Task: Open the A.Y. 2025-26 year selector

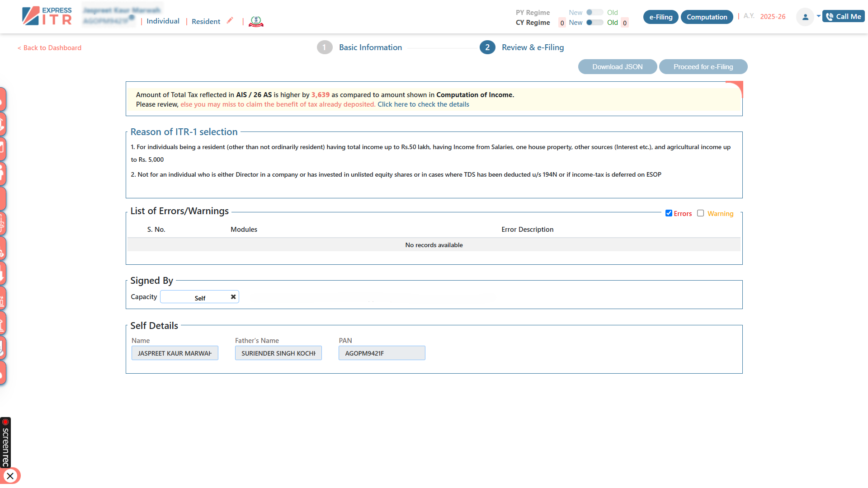Action: 772,16
